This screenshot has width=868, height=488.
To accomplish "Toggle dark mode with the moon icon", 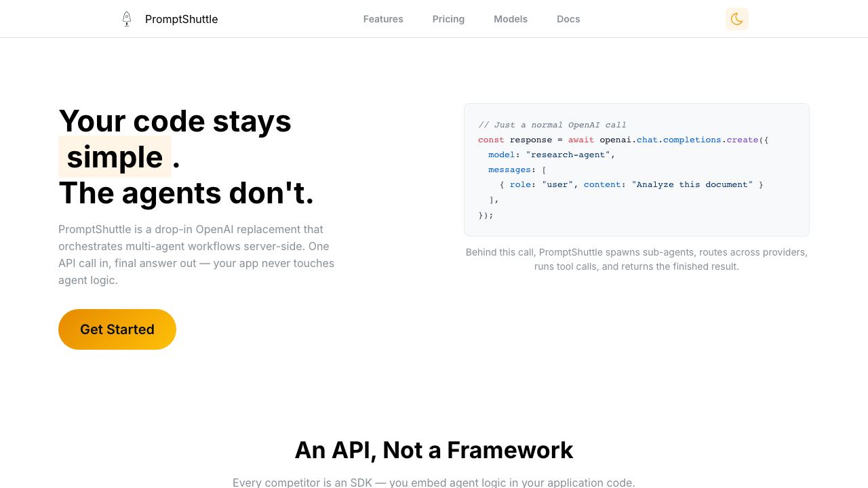I will pyautogui.click(x=736, y=19).
